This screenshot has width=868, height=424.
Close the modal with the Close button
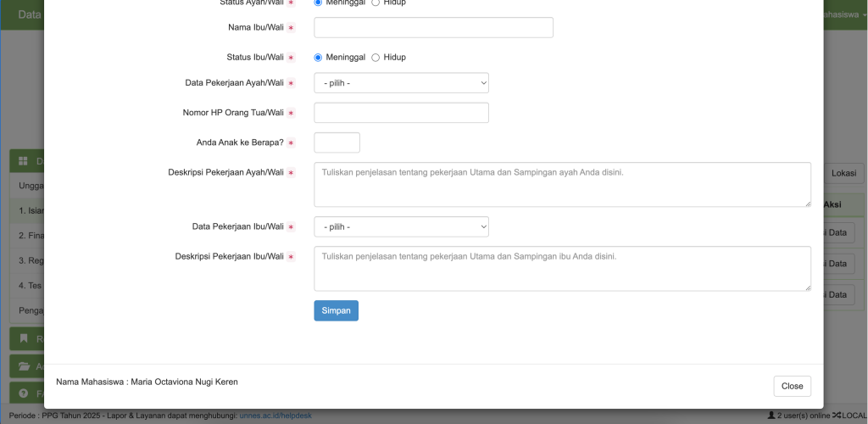point(792,386)
